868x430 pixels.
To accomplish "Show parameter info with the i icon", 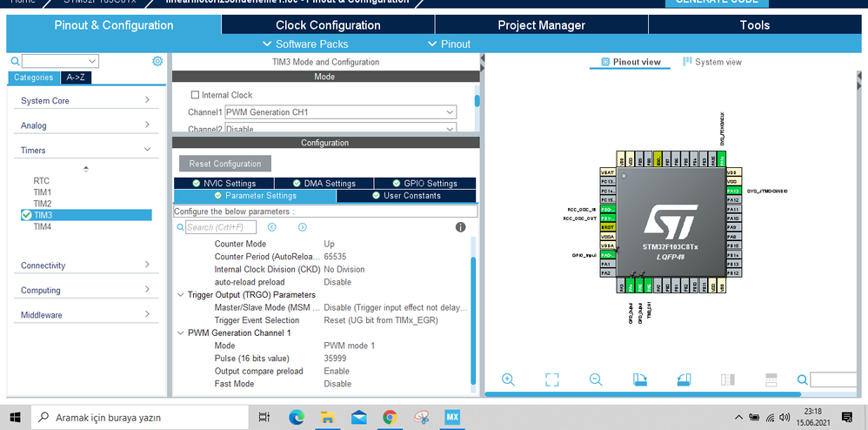I will (x=461, y=226).
